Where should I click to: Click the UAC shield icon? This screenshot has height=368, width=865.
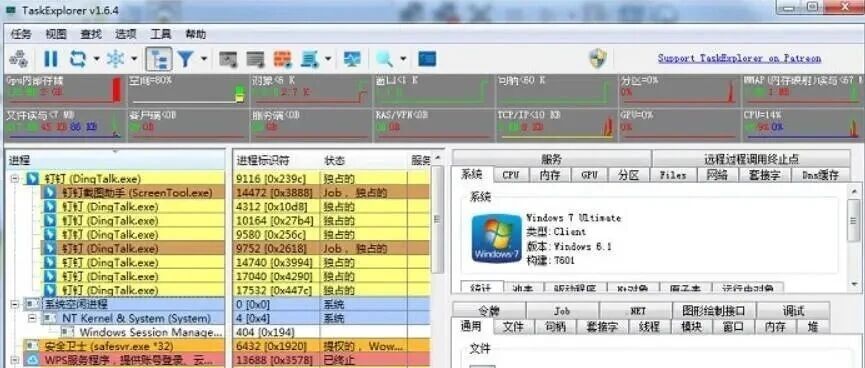pos(598,58)
